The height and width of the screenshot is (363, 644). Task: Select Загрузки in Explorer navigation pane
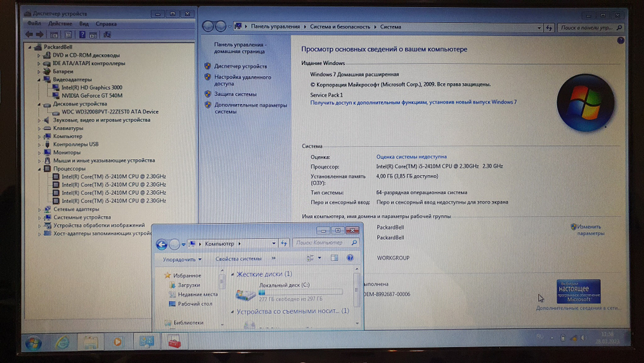[189, 285]
